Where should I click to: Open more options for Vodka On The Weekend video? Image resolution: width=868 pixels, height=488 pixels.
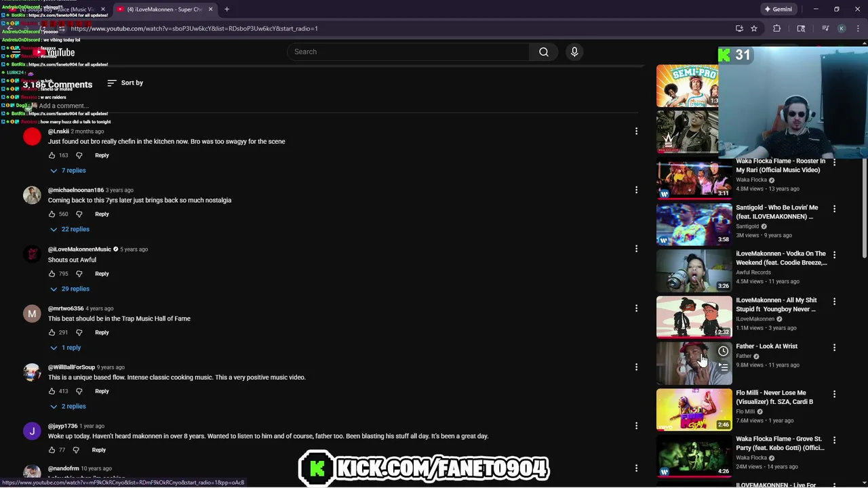tap(834, 255)
